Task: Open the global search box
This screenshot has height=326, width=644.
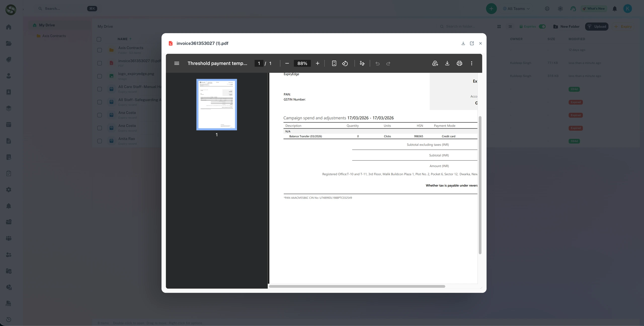Action: click(67, 9)
